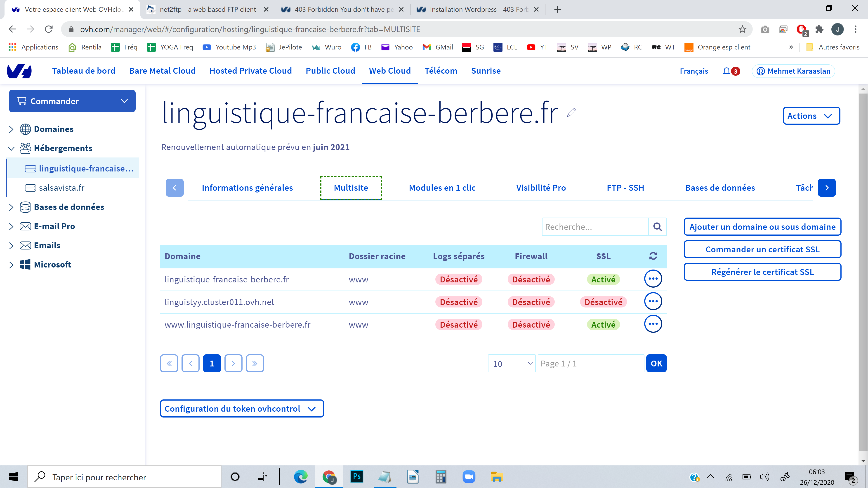This screenshot has width=868, height=488.
Task: Click the pencil edit icon beside hosting title
Action: 571,113
